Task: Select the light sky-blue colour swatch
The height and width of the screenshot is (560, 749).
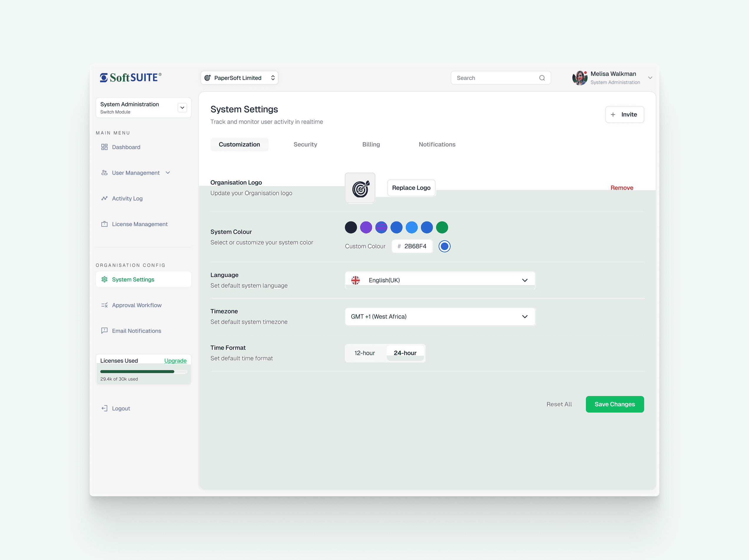Action: 412,227
